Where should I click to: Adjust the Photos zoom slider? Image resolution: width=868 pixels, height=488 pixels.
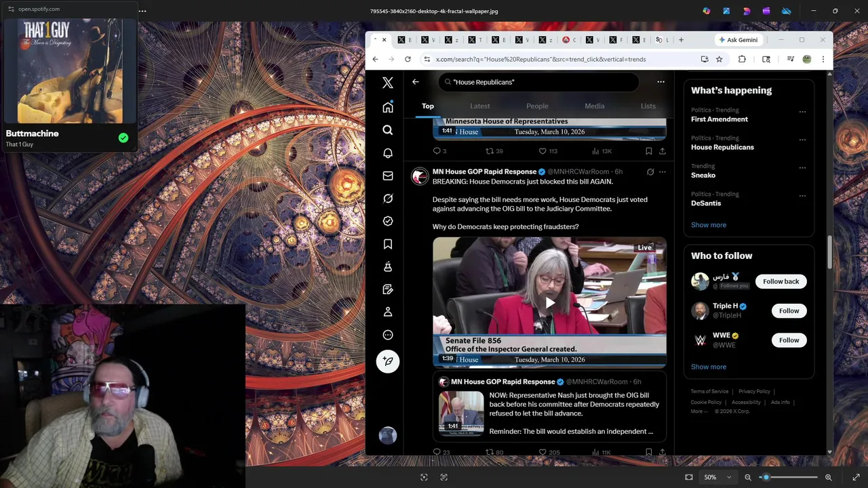point(788,477)
